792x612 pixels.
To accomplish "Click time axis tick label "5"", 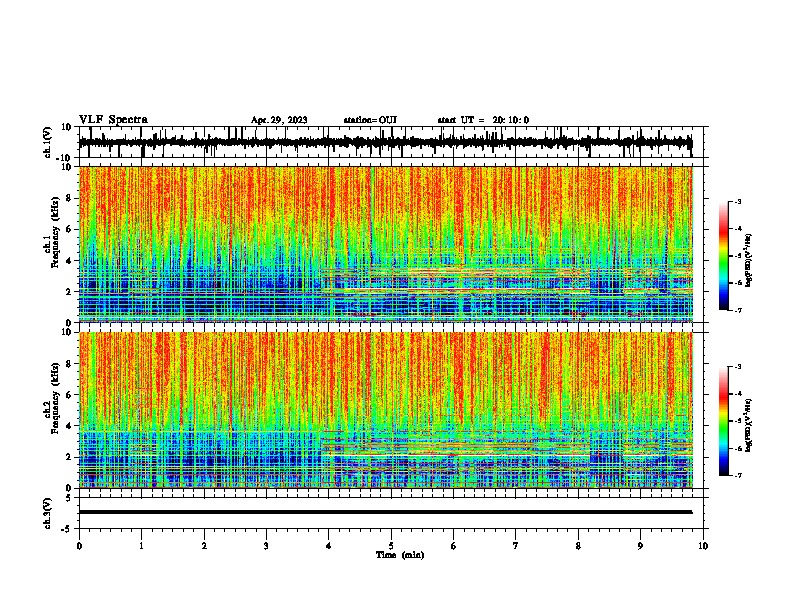I will (x=391, y=546).
